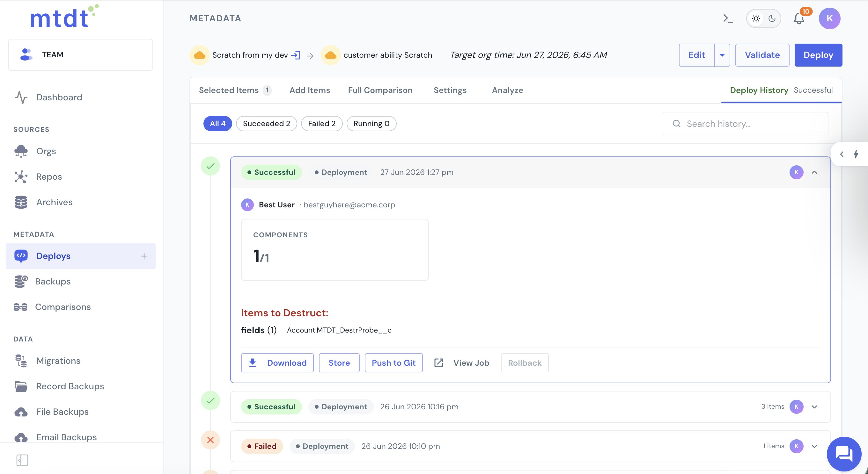868x474 pixels.
Task: Open the Analyze tab
Action: click(x=507, y=90)
